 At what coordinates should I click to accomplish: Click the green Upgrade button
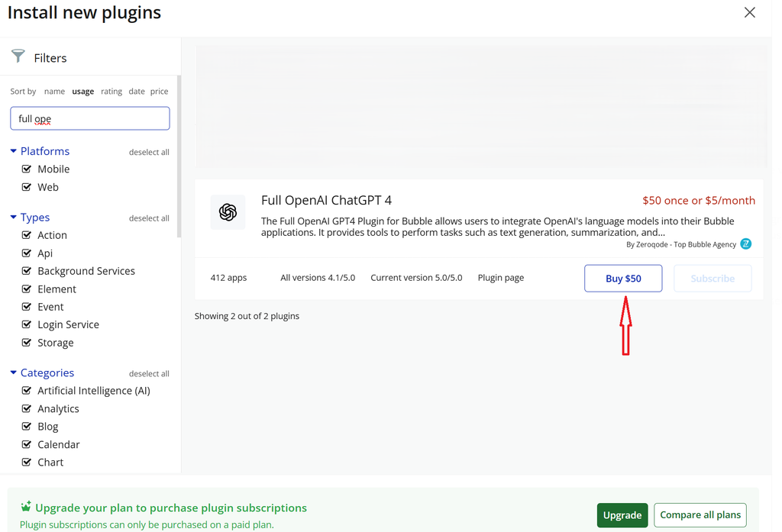[622, 515]
